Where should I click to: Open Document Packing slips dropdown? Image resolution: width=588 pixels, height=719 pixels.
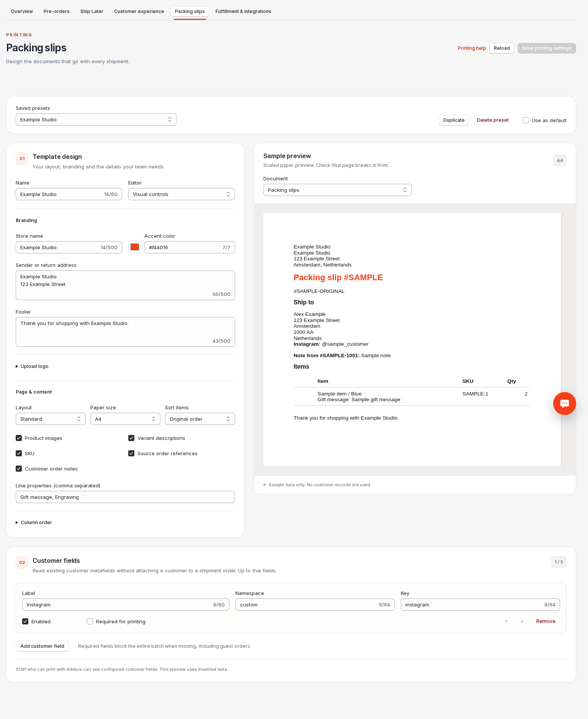tap(338, 190)
